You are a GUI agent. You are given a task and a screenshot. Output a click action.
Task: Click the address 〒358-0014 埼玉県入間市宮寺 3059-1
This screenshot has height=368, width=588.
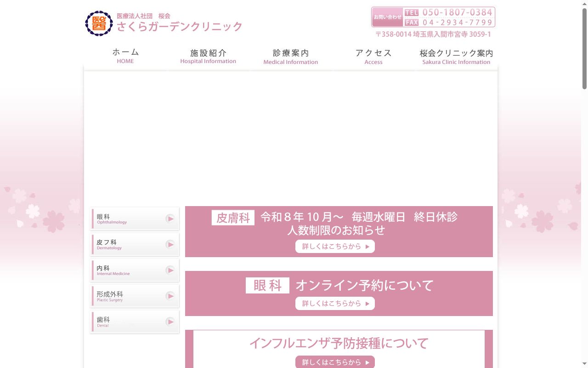coord(433,34)
